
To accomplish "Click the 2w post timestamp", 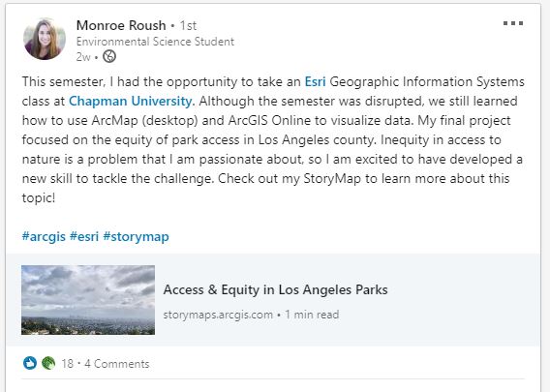I will click(83, 57).
